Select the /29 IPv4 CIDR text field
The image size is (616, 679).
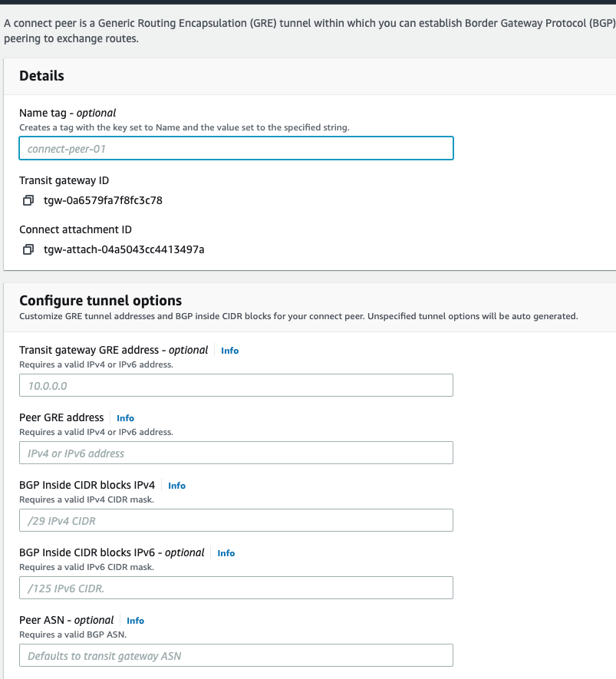pos(236,520)
